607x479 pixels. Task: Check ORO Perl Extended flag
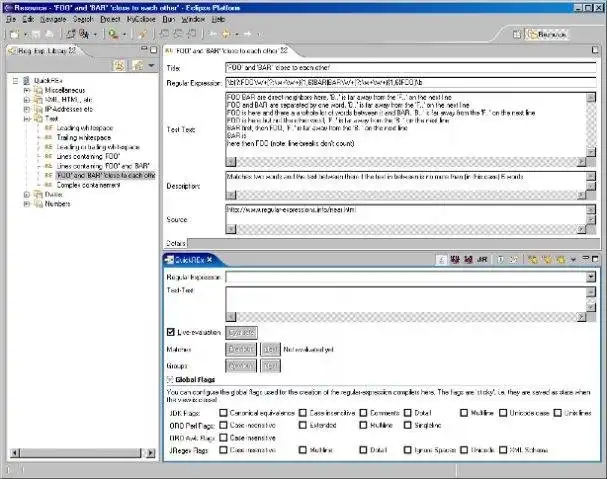coord(303,425)
